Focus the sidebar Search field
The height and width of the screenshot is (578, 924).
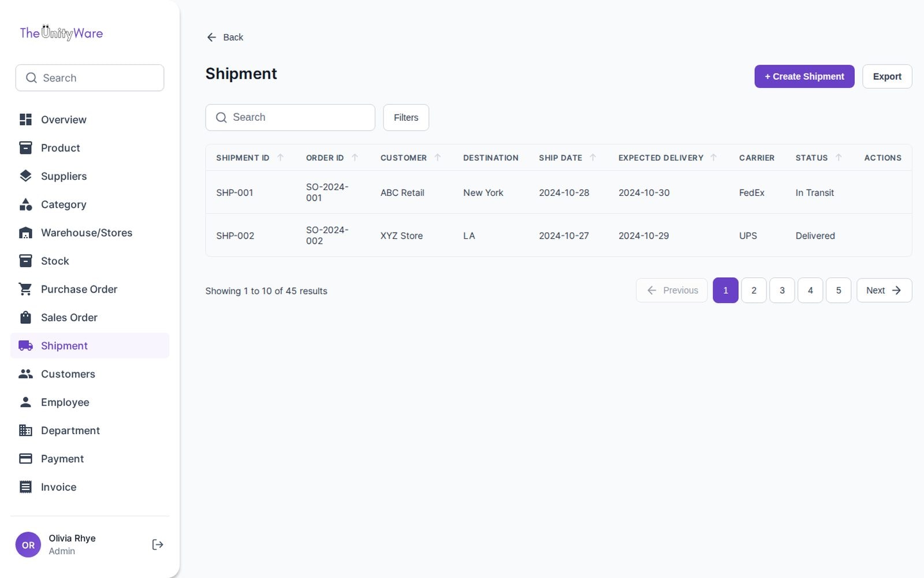point(90,77)
